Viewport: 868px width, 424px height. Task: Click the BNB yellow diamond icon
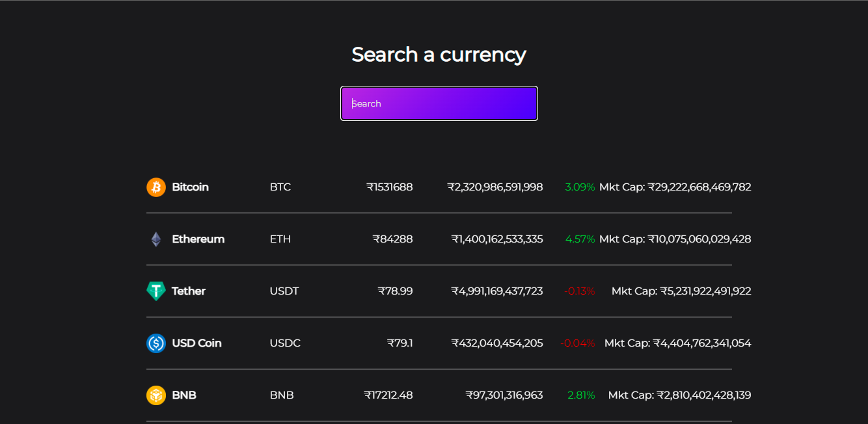click(x=156, y=395)
